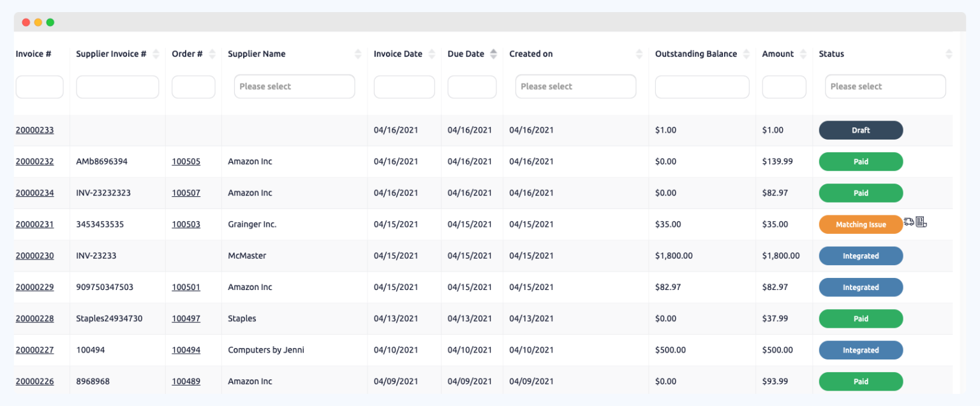Open the Supplier Name filter dropdown

pyautogui.click(x=294, y=86)
